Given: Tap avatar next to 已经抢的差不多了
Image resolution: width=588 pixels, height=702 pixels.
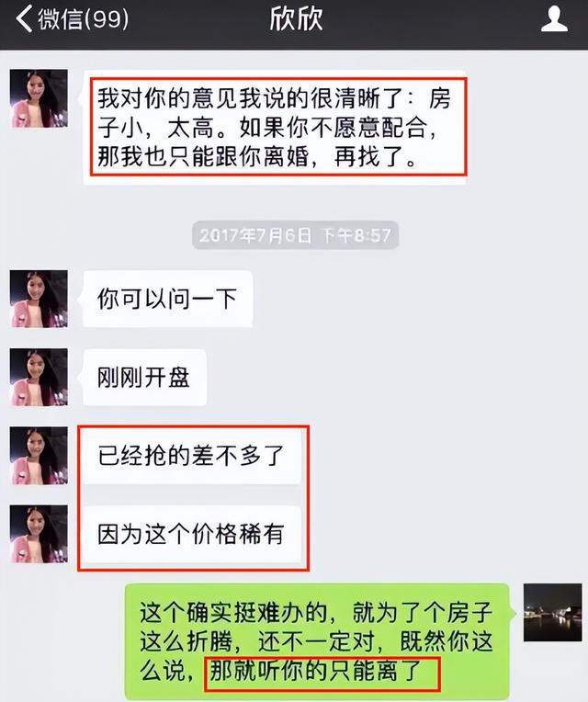Looking at the screenshot, I should (39, 456).
